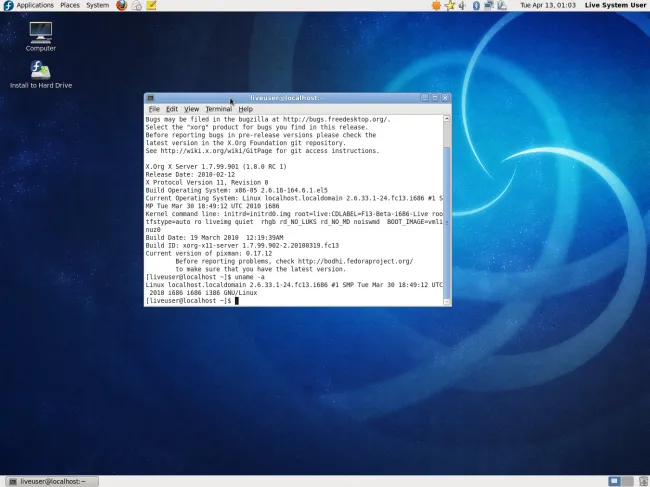650x487 pixels.
Task: Open the terminal Help menu
Action: pyautogui.click(x=245, y=109)
